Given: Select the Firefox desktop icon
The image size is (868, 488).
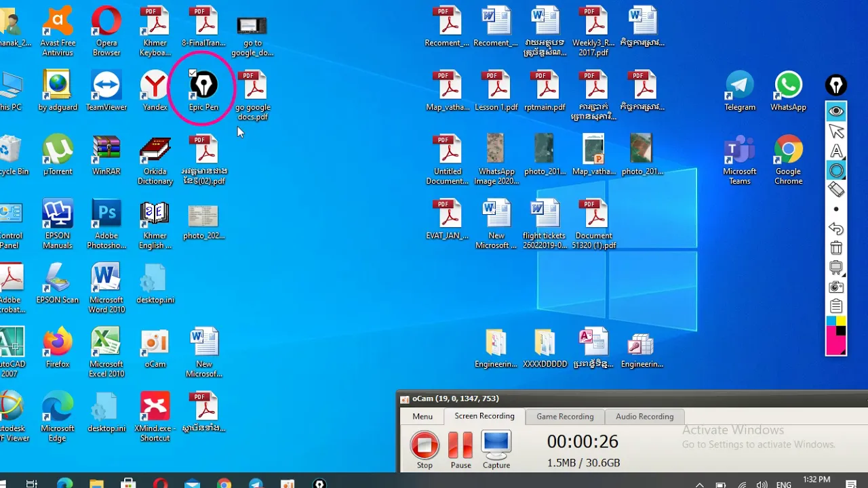Looking at the screenshot, I should coord(58,348).
